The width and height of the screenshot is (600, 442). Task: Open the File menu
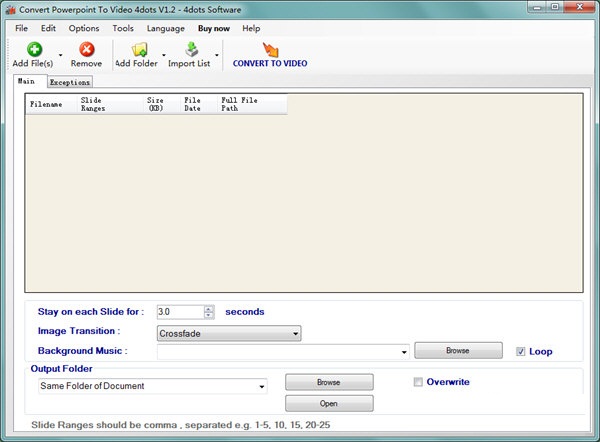pos(21,28)
